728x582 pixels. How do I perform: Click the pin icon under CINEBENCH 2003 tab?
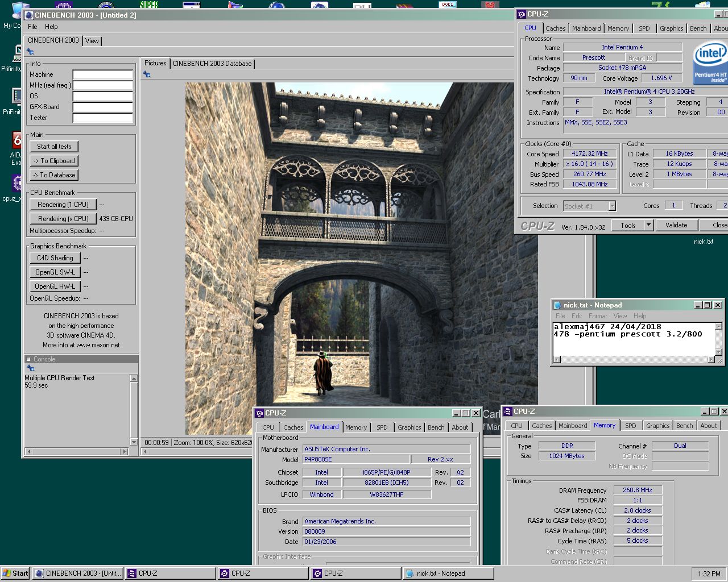[x=30, y=52]
